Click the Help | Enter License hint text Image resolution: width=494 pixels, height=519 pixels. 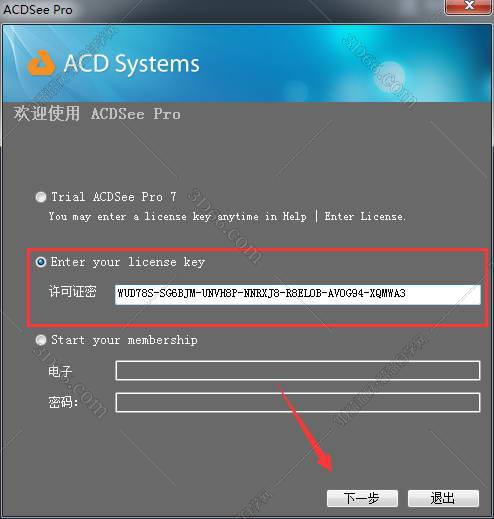344,217
